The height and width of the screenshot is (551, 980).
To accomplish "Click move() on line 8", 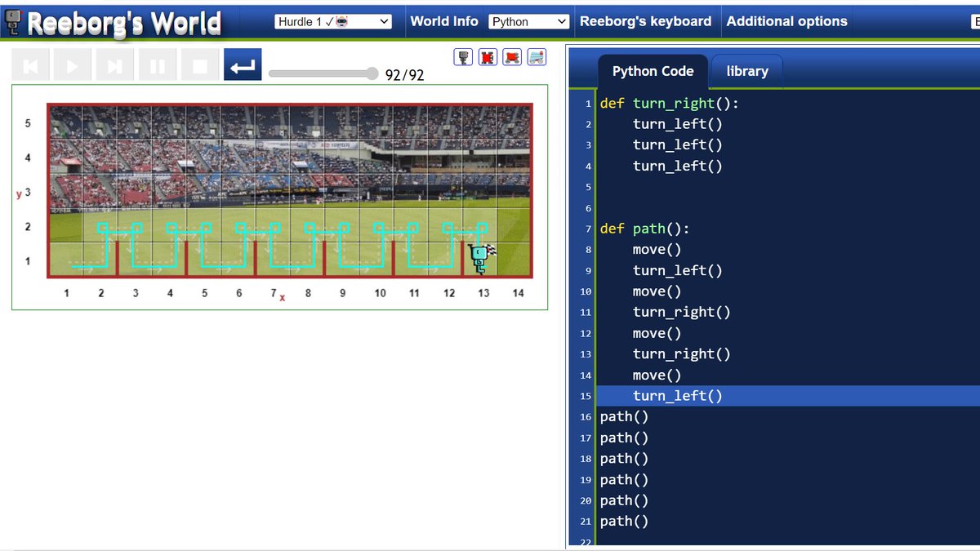I will tap(657, 250).
